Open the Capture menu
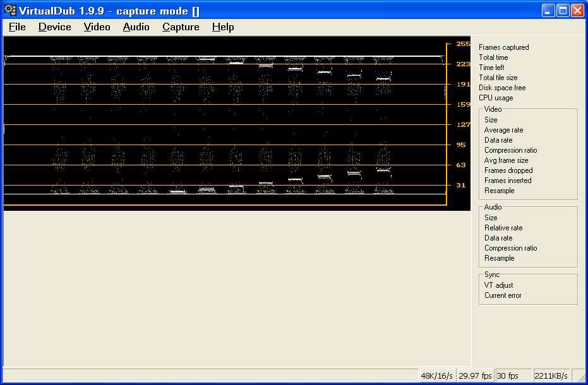The height and width of the screenshot is (385, 588). (x=181, y=27)
